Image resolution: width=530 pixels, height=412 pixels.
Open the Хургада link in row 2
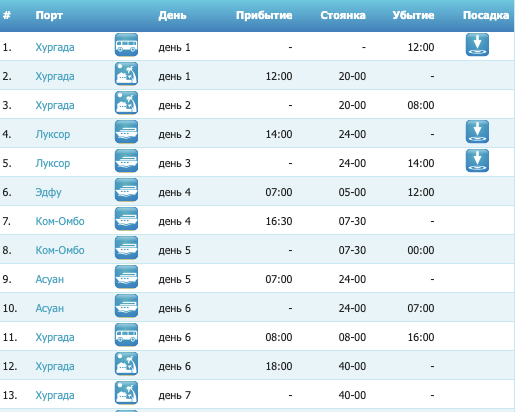tap(55, 76)
